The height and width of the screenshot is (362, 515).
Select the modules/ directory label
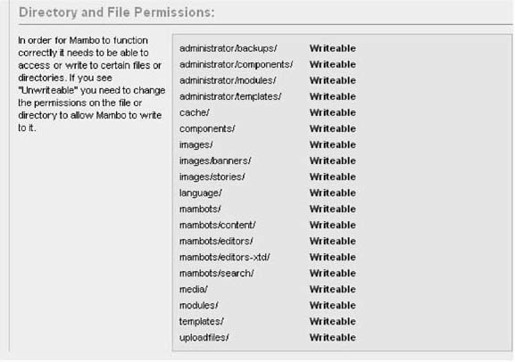(x=199, y=305)
